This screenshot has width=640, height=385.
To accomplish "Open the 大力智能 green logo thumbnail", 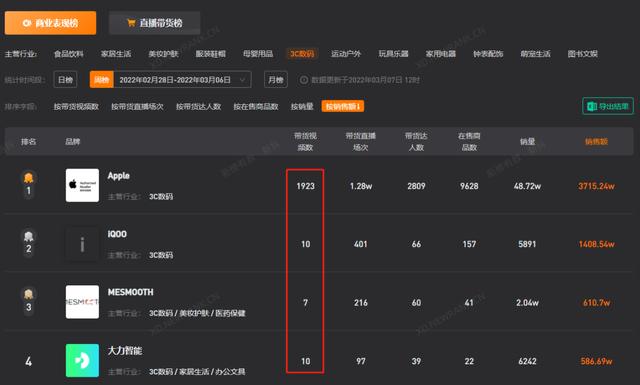I will coord(82,360).
